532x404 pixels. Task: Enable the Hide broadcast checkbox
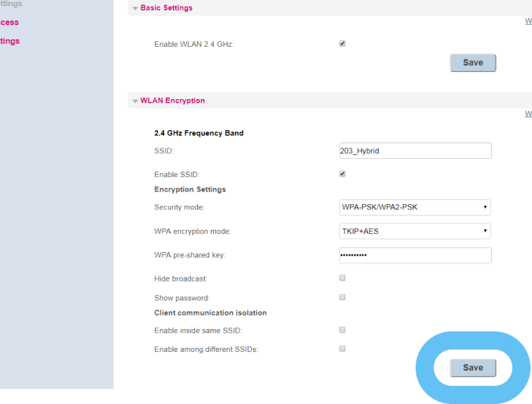point(342,278)
